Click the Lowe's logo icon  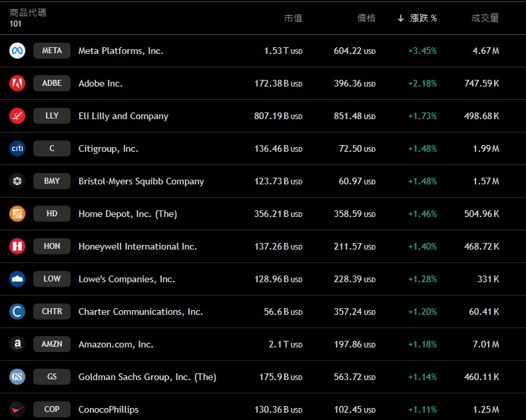click(17, 279)
